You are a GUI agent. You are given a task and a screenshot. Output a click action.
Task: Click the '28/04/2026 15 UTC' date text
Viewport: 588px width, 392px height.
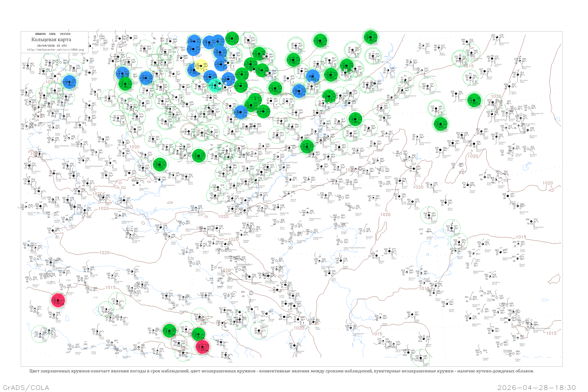(52, 46)
